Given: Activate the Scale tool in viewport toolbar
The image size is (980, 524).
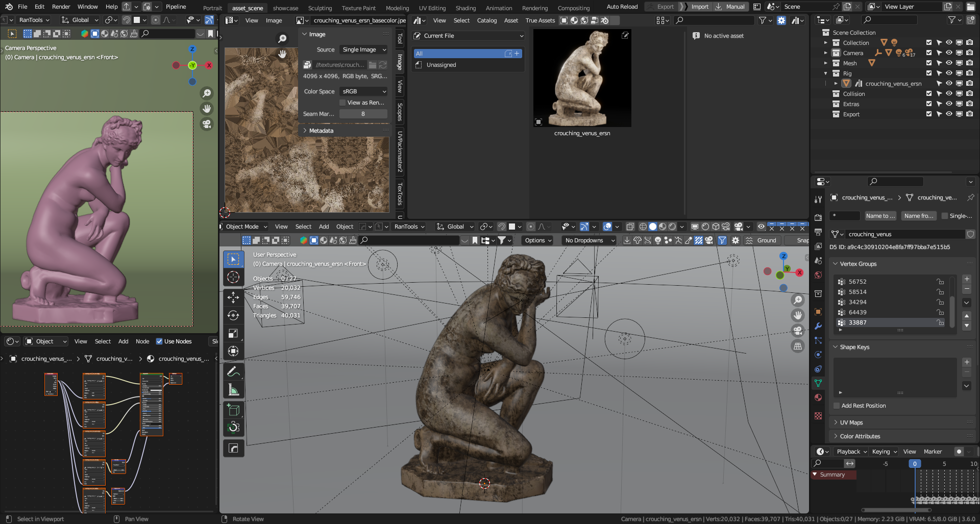Looking at the screenshot, I should (x=233, y=333).
